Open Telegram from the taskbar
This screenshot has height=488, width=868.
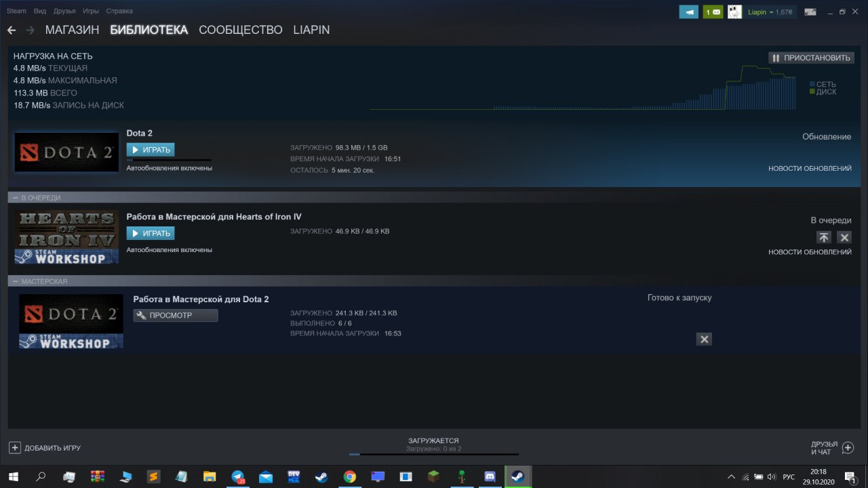pyautogui.click(x=238, y=476)
